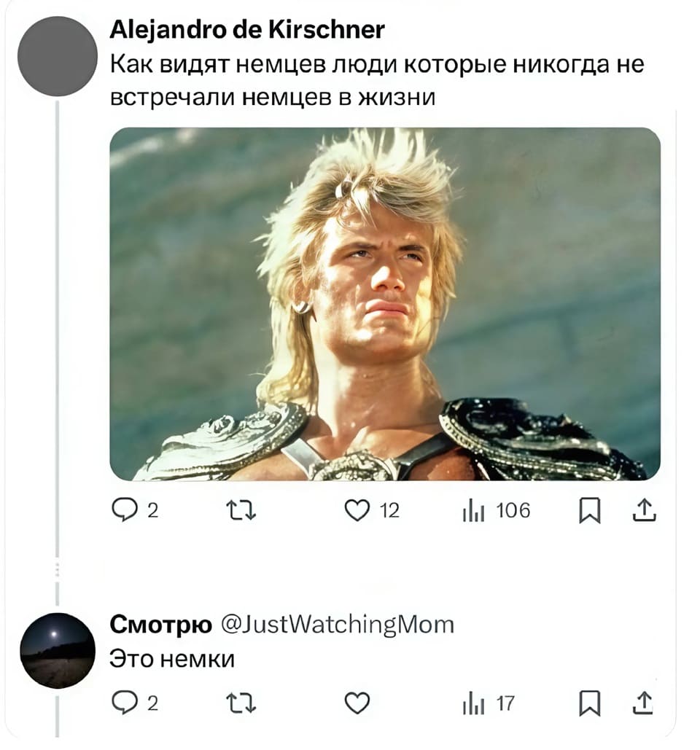The image size is (700, 750).
Task: Retweet the reply by JustWatchingMom
Action: pos(241,703)
